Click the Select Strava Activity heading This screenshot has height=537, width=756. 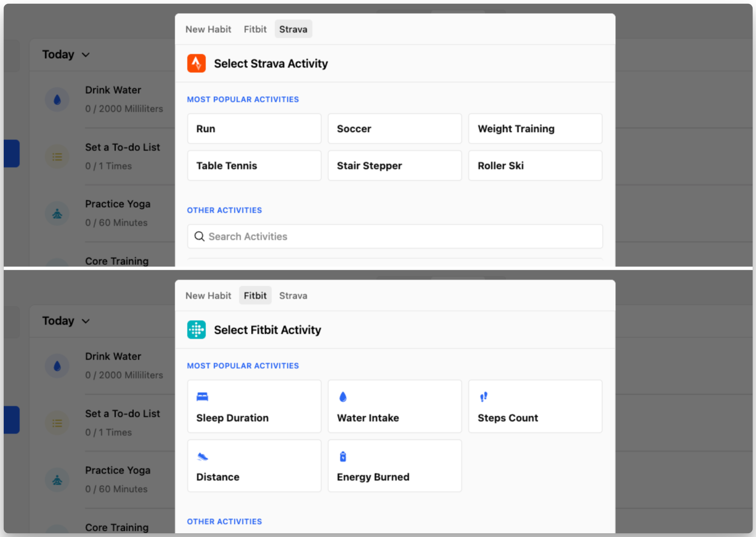271,64
